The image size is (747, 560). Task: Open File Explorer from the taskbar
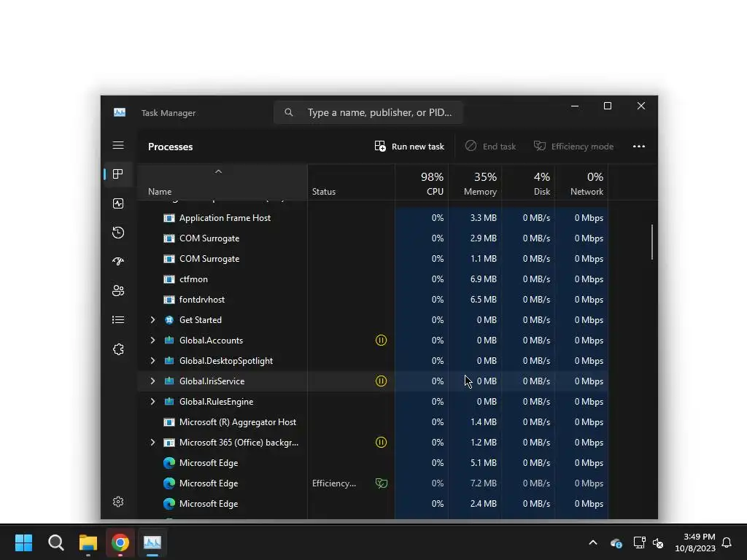tap(88, 542)
